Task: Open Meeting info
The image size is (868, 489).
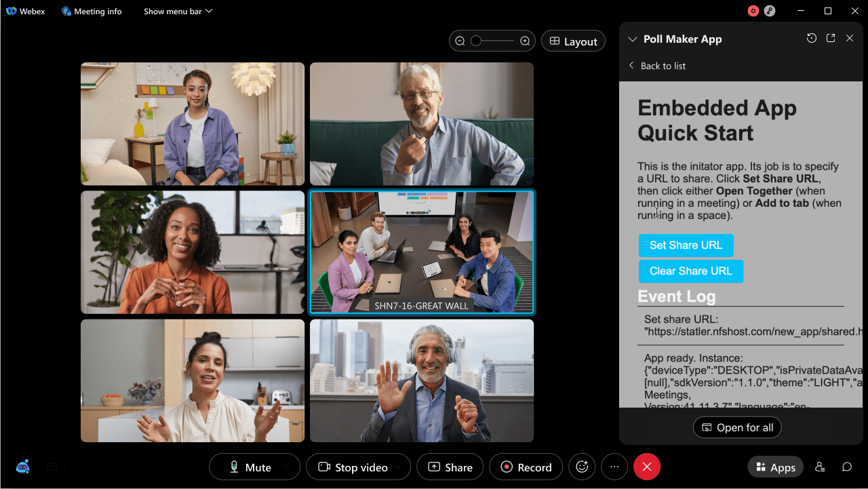Action: 92,11
